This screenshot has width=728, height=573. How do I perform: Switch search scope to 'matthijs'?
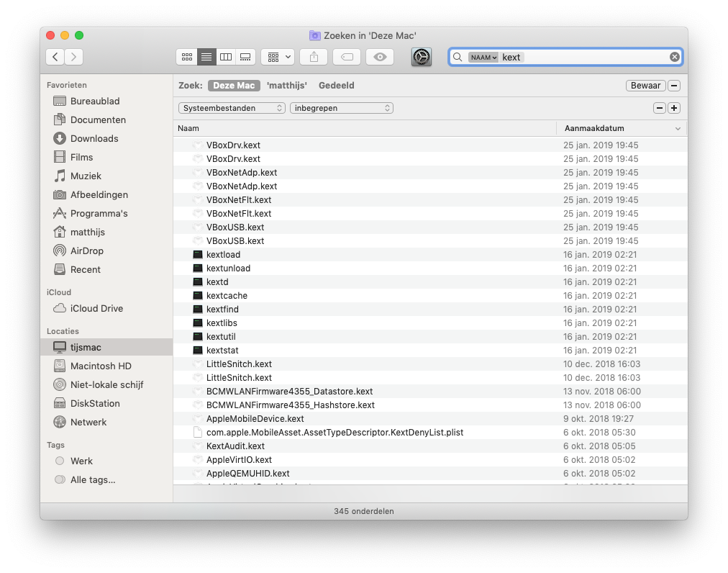coord(286,86)
